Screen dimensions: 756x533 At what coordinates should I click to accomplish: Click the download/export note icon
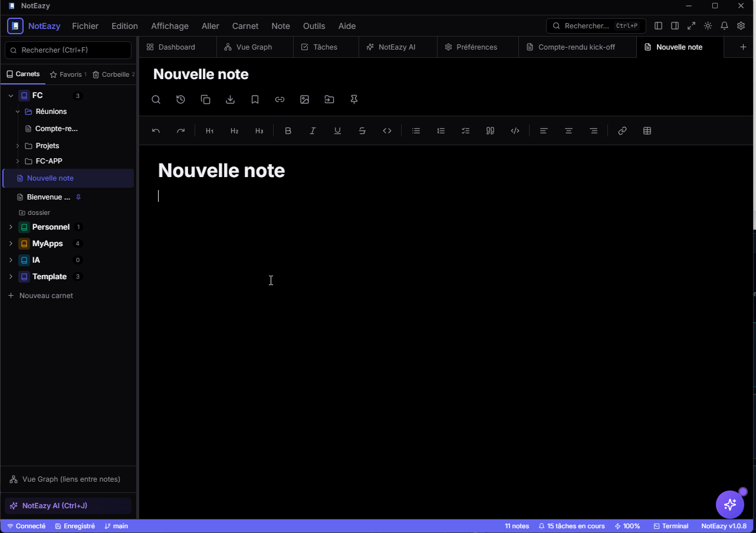point(230,100)
